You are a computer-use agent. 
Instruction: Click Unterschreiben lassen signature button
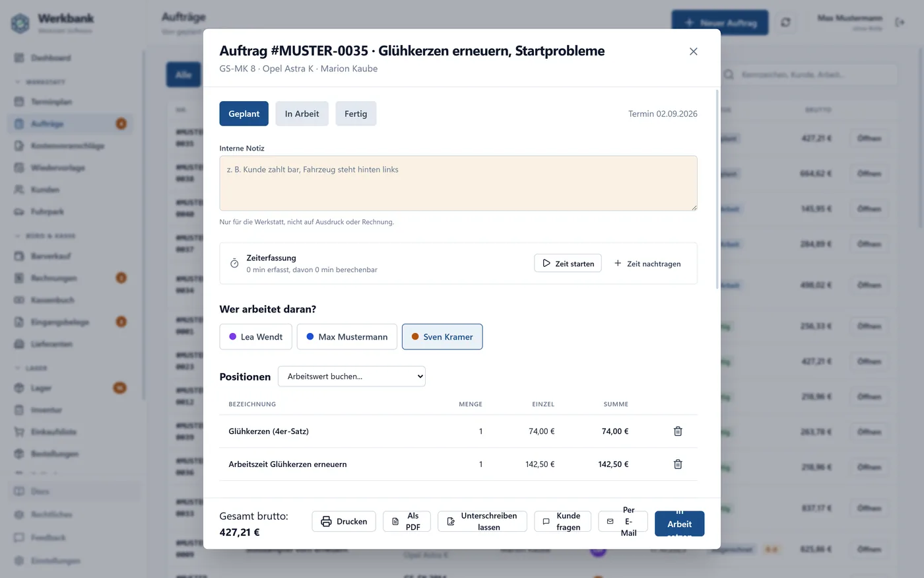tap(482, 521)
